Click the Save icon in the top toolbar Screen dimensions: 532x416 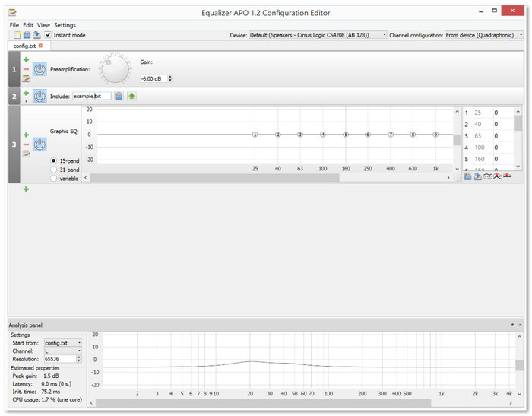(36, 35)
